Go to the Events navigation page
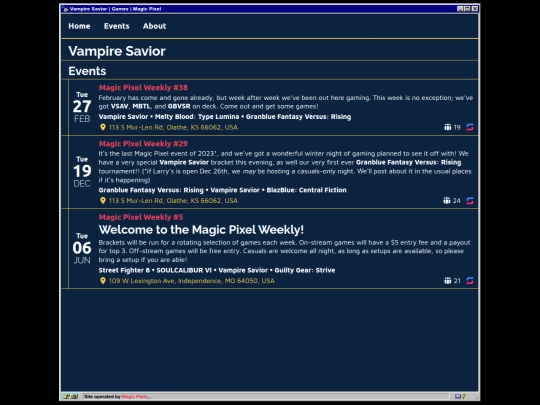This screenshot has width=540, height=405. [x=116, y=26]
